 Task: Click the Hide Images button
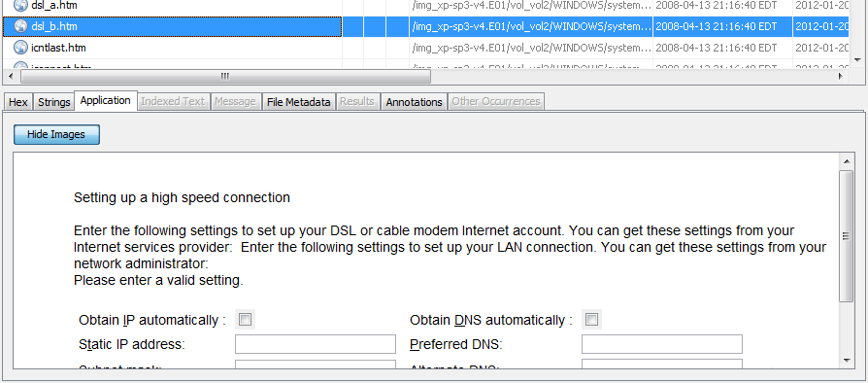(x=56, y=135)
